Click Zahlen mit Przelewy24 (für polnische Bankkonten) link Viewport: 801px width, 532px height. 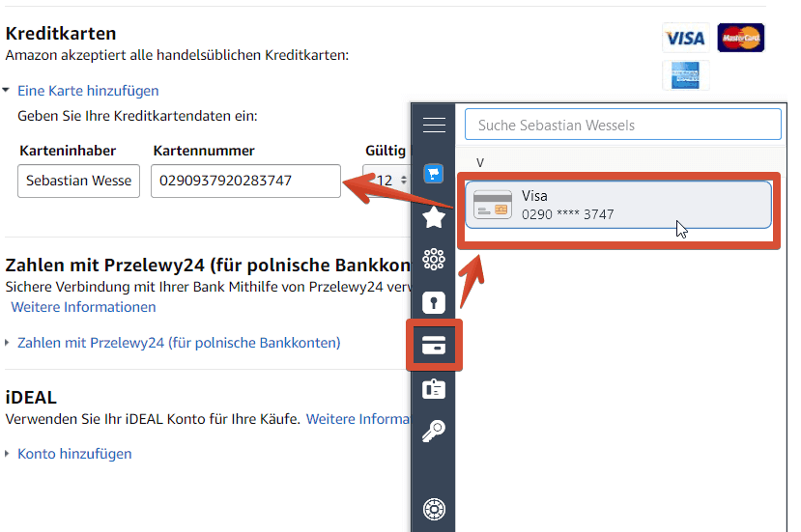tap(179, 343)
